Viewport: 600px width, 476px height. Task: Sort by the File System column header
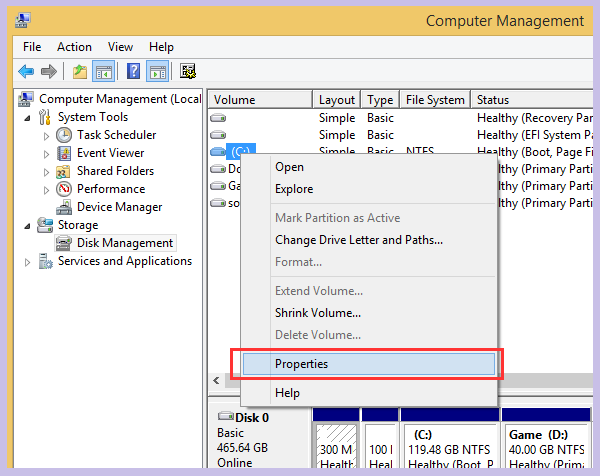coord(435,100)
